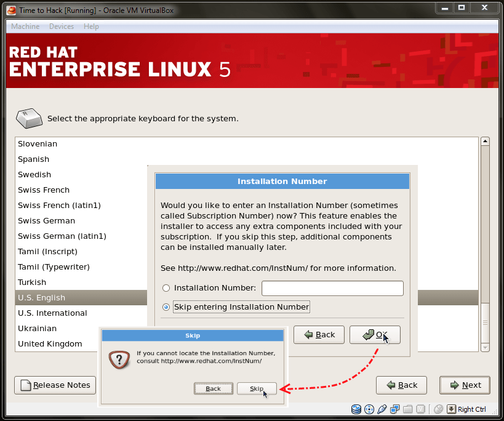Click the keyboard list scroll down arrow
The image size is (504, 421).
pyautogui.click(x=485, y=347)
